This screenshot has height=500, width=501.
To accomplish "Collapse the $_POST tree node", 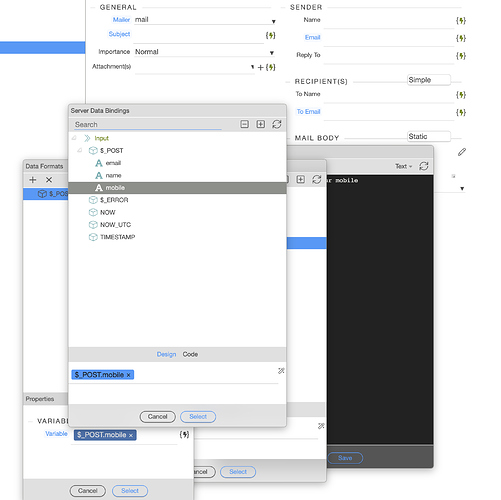I will [x=80, y=150].
